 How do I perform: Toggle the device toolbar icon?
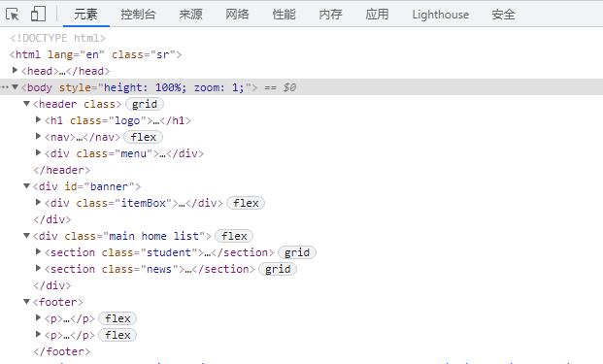point(38,14)
